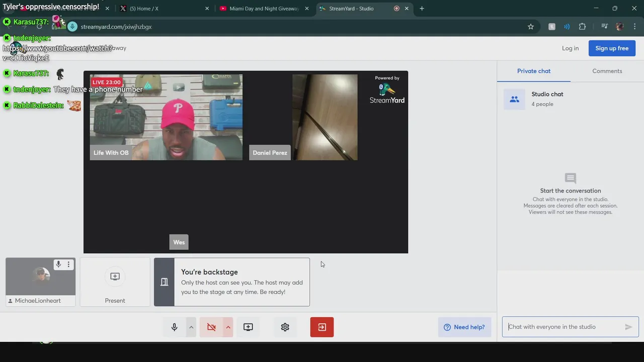
Task: Click the chat message input field
Action: coord(563,327)
